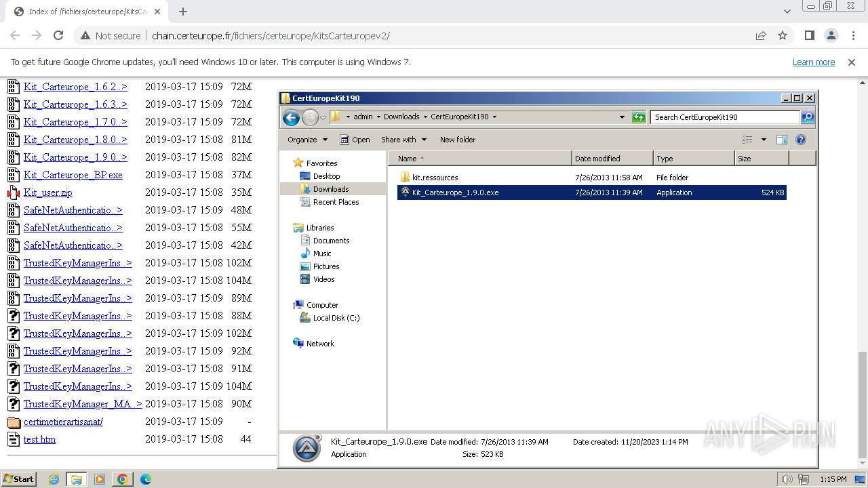Expand the Downloads breadcrumb arrow
This screenshot has height=488, width=868.
[425, 117]
